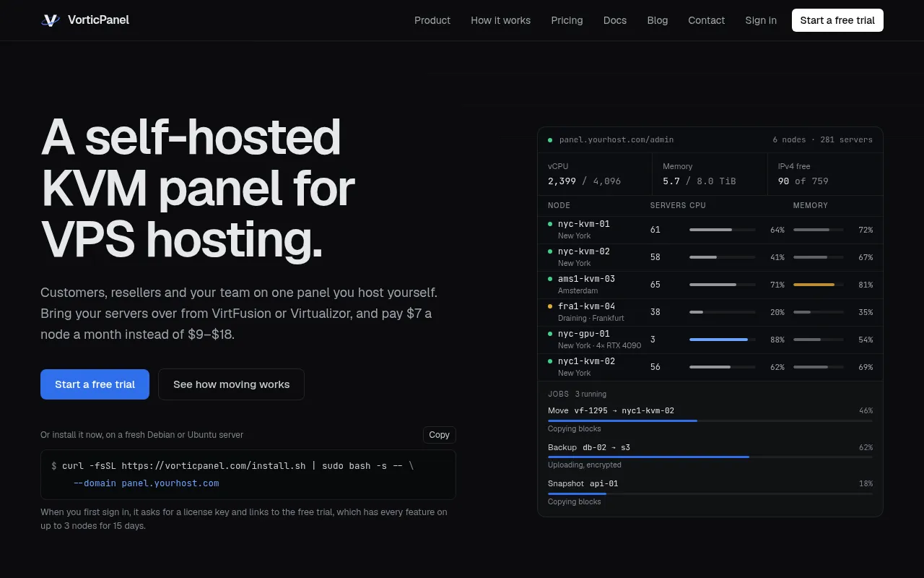Click ams1-kvm-03 amber memory bar
924x578 pixels.
(819, 285)
